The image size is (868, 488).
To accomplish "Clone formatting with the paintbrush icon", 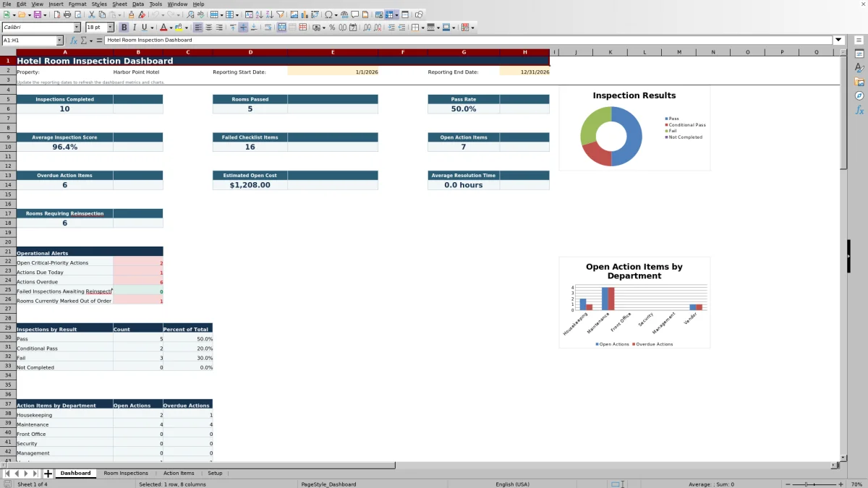I will coord(131,14).
